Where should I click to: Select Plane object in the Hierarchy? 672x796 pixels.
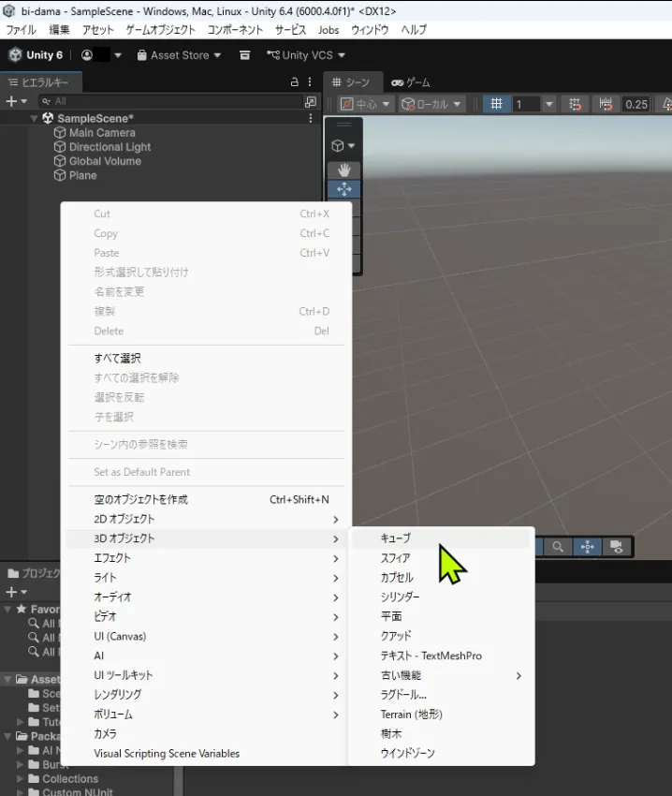click(x=82, y=175)
